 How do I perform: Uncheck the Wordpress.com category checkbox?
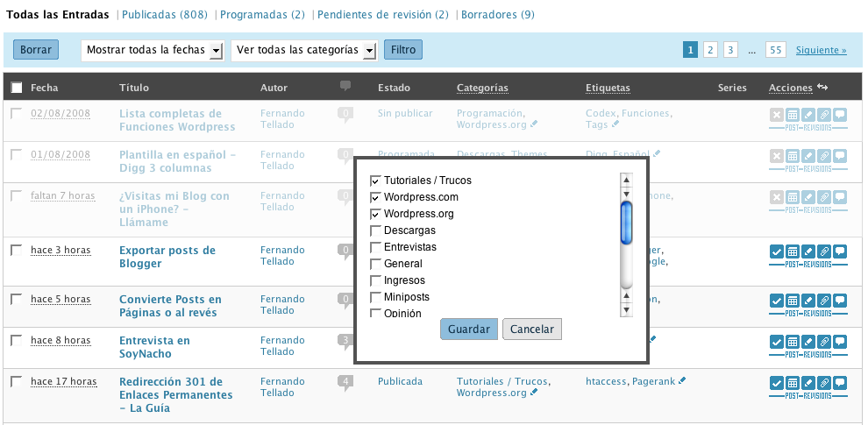point(376,197)
